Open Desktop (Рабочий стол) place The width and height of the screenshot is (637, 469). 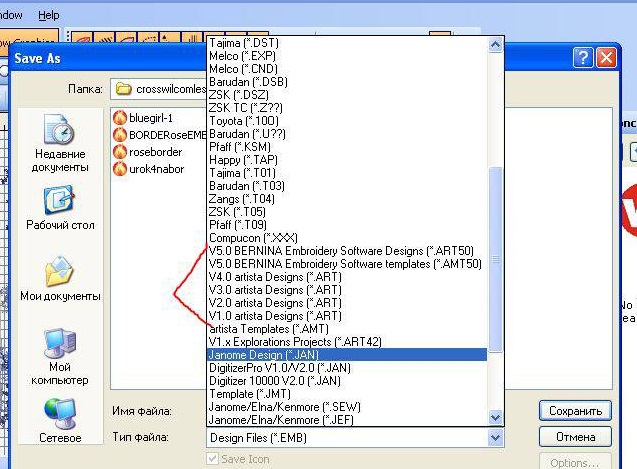(60, 208)
